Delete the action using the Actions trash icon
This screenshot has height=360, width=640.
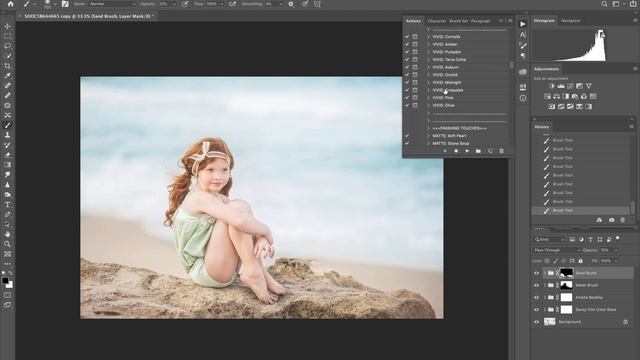tap(502, 151)
